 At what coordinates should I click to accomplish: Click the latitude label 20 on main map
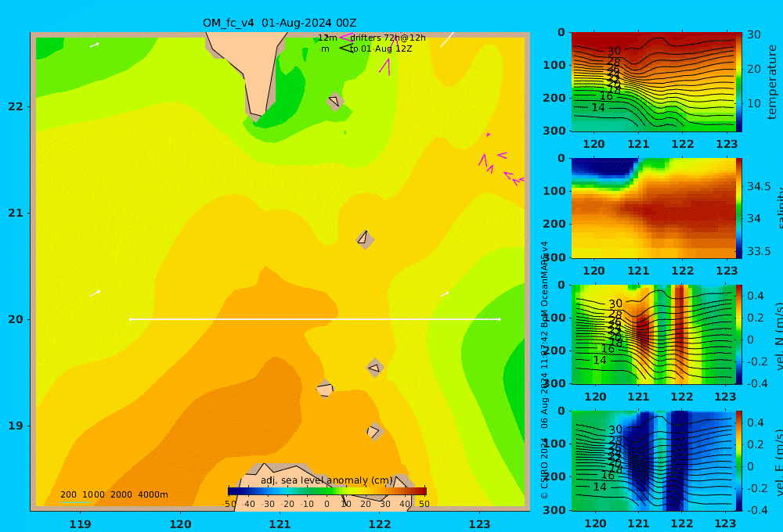(16, 319)
